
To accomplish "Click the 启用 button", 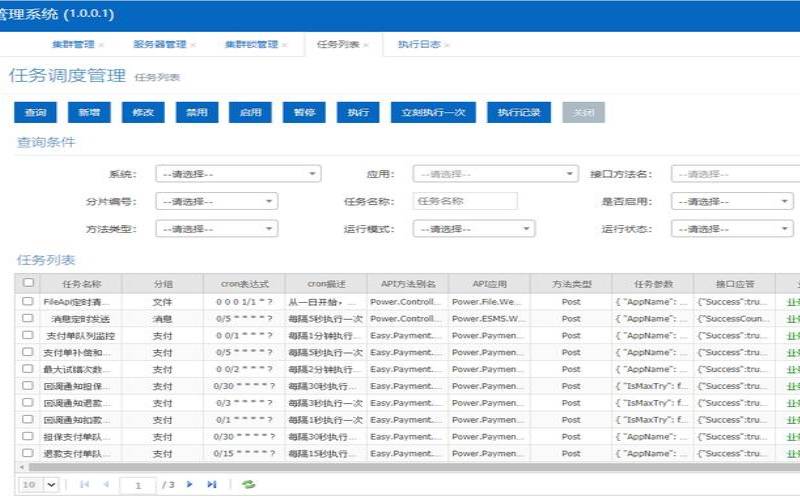I will tap(251, 113).
